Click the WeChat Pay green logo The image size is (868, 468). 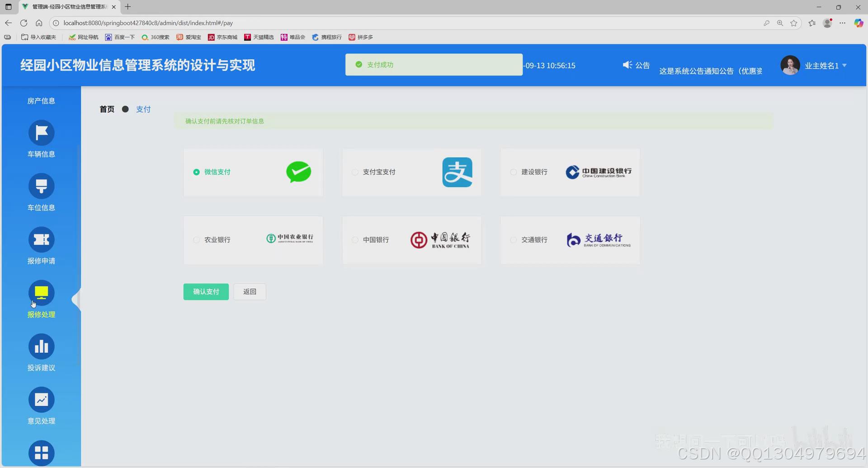point(298,172)
